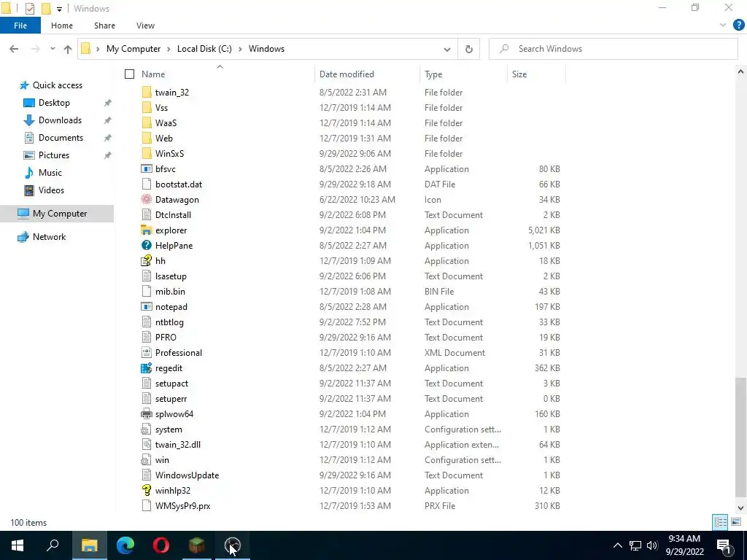The width and height of the screenshot is (747, 560).
Task: Toggle the select-all checkbox in header
Action: [x=129, y=74]
